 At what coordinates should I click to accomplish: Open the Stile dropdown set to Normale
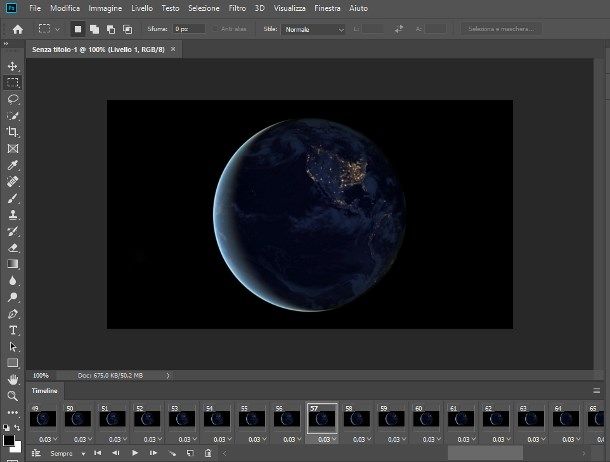click(x=314, y=30)
